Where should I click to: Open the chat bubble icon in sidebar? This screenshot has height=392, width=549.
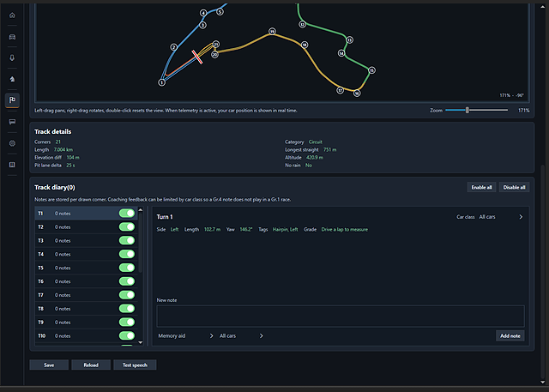(x=12, y=122)
